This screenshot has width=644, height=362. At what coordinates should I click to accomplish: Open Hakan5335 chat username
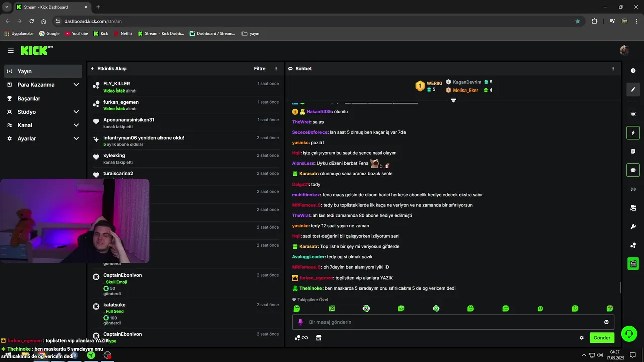point(319,112)
